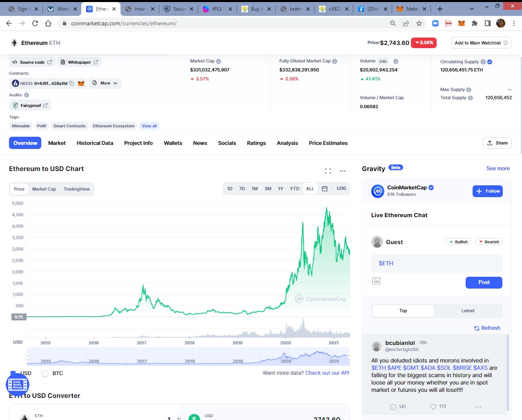The image size is (522, 420).
Task: Open the 24h volume period selector
Action: click(383, 61)
